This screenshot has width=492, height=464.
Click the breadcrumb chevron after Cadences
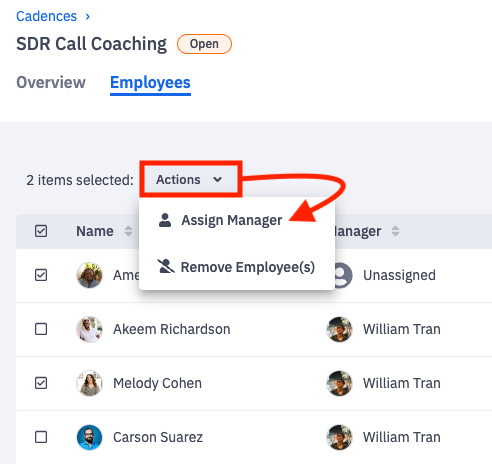pos(88,16)
